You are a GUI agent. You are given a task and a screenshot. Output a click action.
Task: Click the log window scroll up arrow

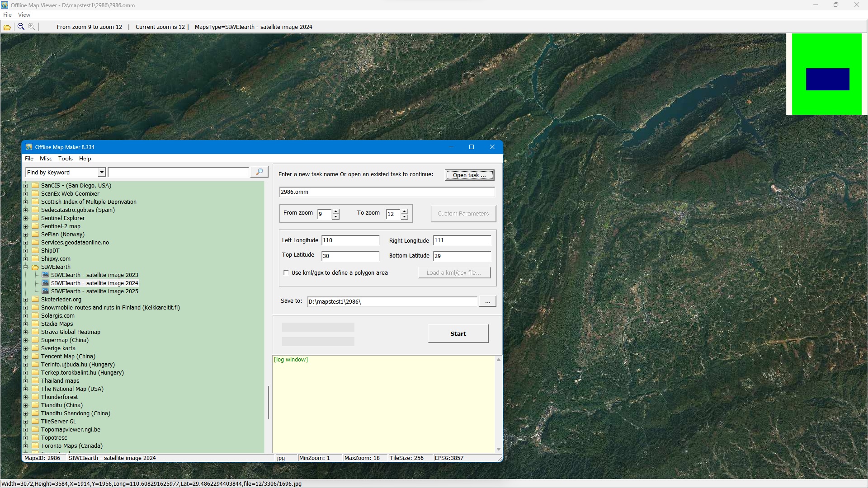point(499,360)
